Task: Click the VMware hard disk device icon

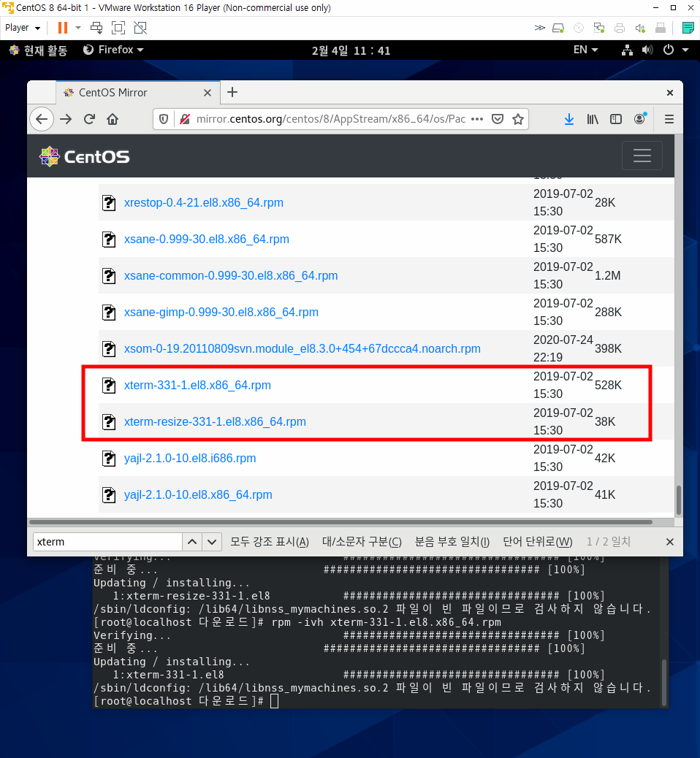Action: click(x=558, y=28)
